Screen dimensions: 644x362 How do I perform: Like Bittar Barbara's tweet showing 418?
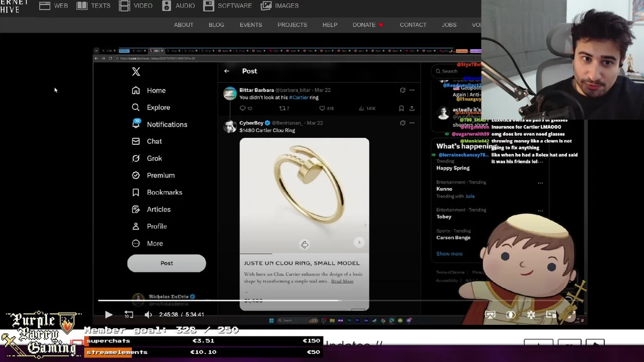pos(326,108)
